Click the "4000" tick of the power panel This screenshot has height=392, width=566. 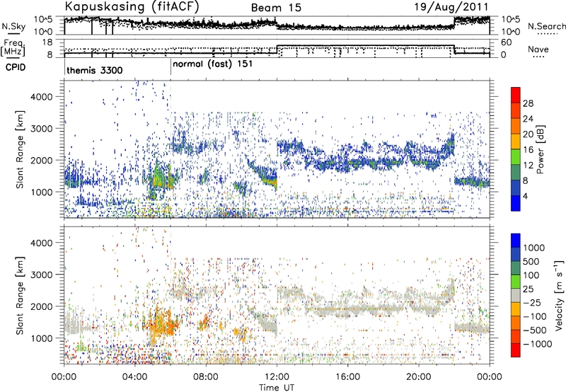(x=42, y=97)
